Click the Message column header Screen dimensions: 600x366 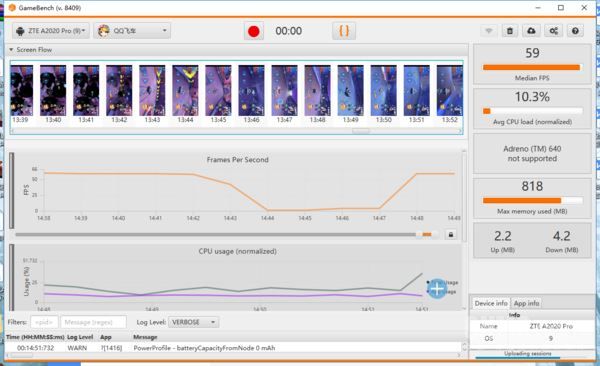[145, 337]
